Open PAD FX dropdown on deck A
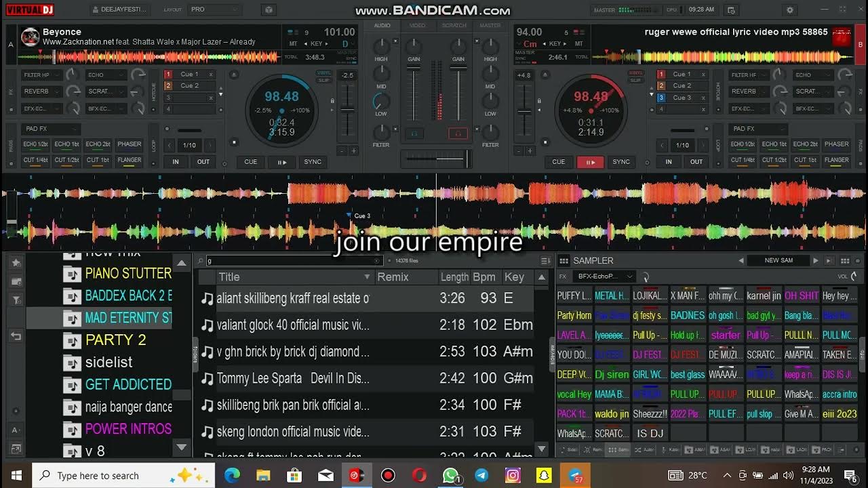Image resolution: width=868 pixels, height=488 pixels. pos(50,128)
